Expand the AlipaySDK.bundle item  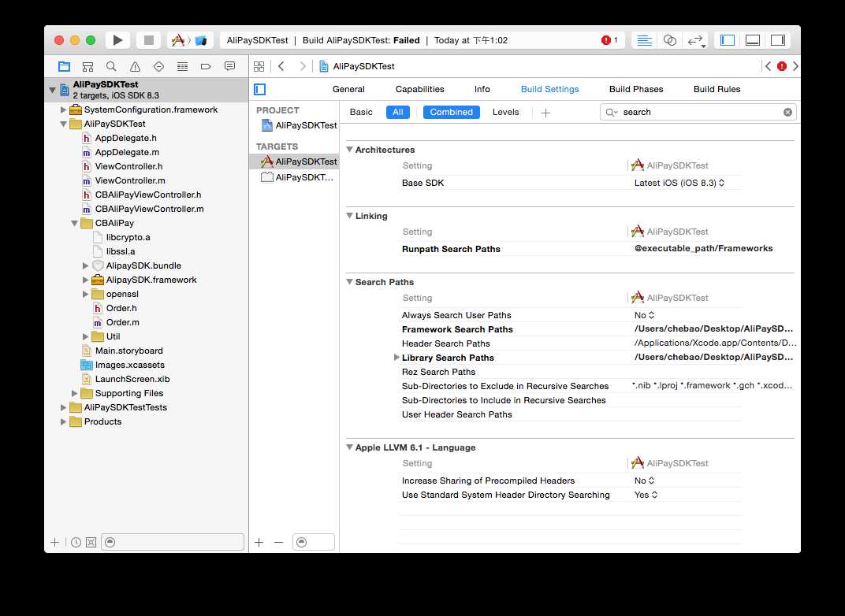pos(85,265)
